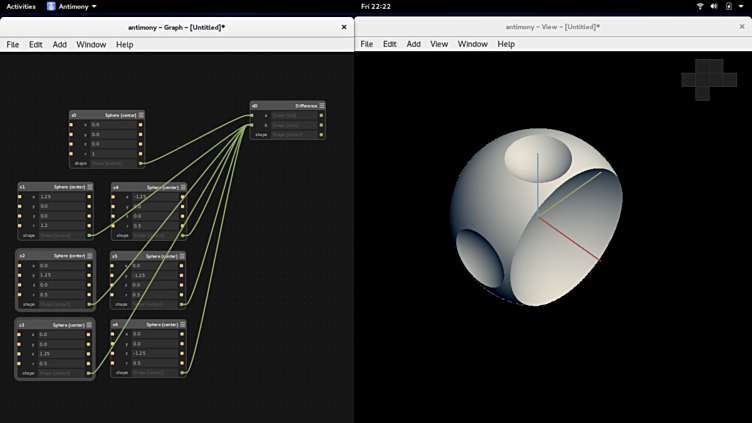Select the x value field of node s1
Viewport: 752px width, 423px height.
(x=62, y=197)
